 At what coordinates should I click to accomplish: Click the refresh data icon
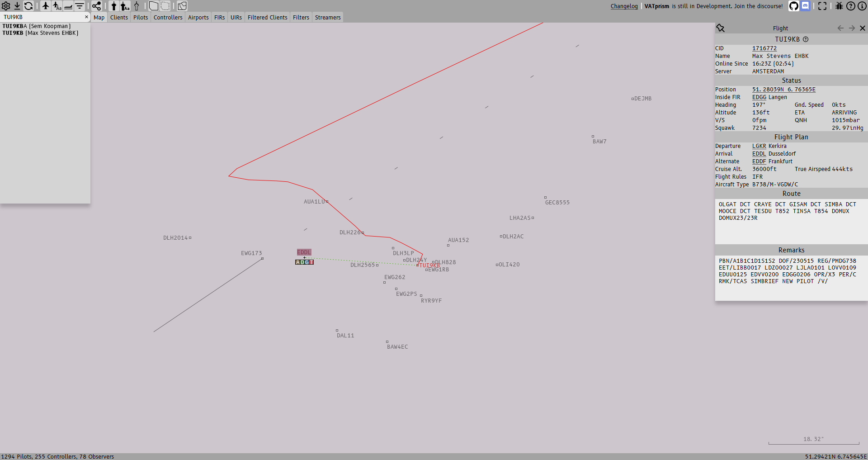(x=28, y=6)
